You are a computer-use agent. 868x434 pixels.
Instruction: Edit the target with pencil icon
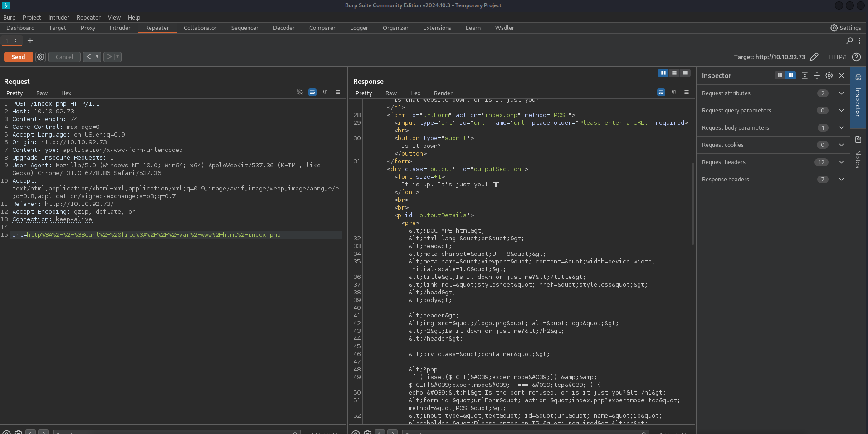point(814,57)
